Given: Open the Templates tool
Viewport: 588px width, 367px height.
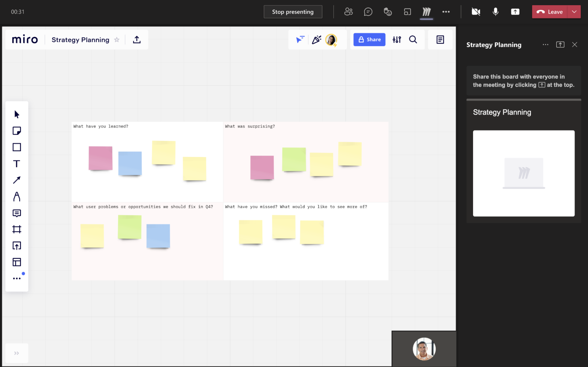Looking at the screenshot, I should click(x=17, y=262).
